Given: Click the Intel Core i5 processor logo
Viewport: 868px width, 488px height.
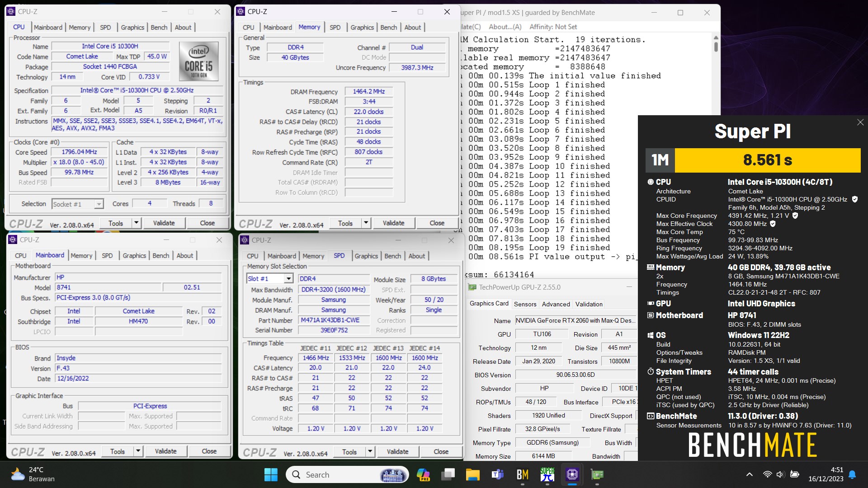Looking at the screenshot, I should (x=199, y=61).
